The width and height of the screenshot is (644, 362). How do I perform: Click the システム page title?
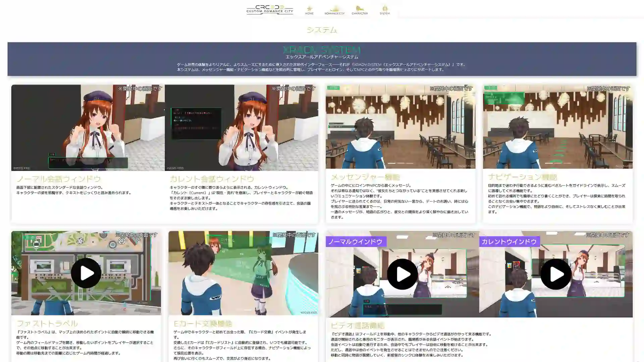click(322, 30)
